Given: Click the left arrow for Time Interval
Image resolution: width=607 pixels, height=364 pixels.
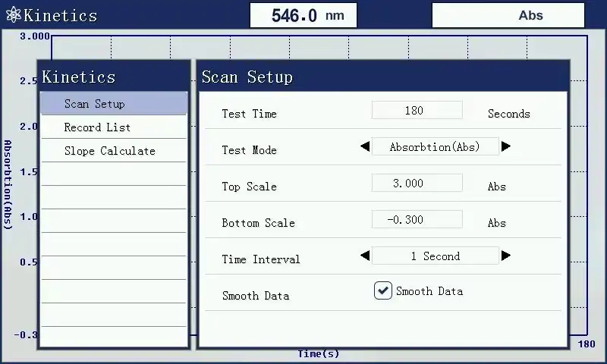Looking at the screenshot, I should pyautogui.click(x=365, y=256).
